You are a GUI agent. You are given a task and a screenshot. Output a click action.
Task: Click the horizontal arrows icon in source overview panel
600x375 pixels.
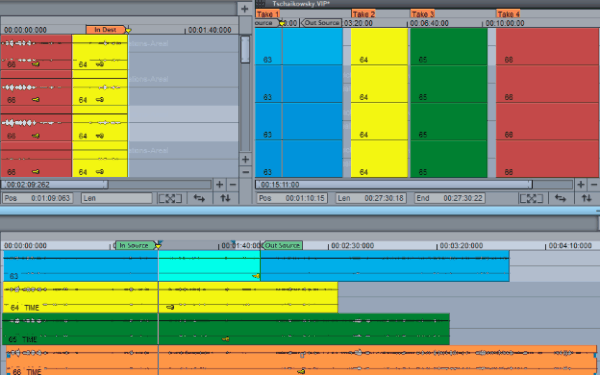tap(561, 198)
